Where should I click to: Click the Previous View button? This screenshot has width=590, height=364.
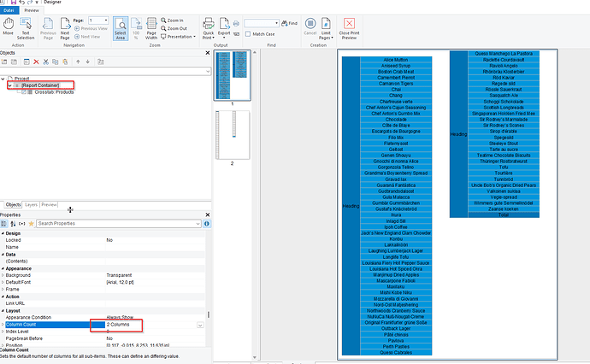click(x=91, y=28)
